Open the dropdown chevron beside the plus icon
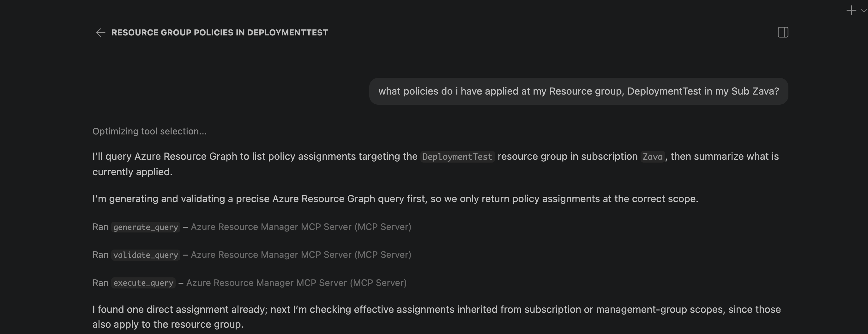868x334 pixels. click(864, 10)
